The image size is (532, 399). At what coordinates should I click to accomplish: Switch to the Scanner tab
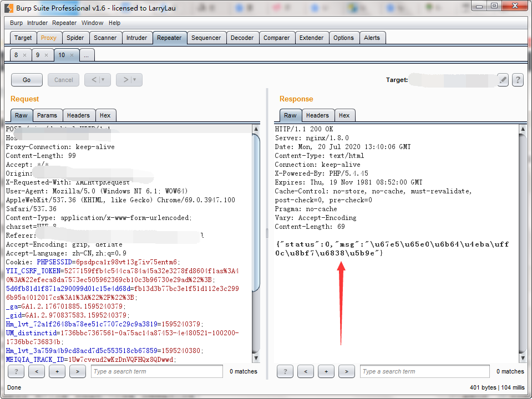coord(105,38)
